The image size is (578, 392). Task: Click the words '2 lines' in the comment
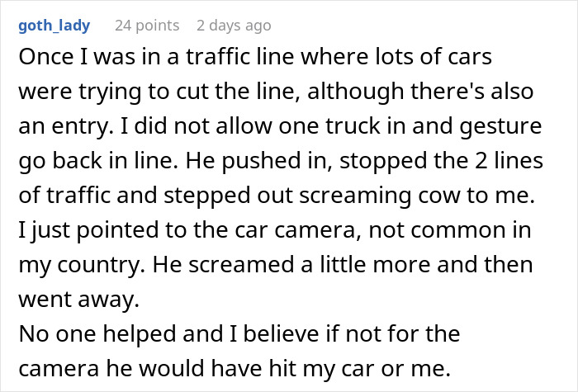[x=509, y=161]
